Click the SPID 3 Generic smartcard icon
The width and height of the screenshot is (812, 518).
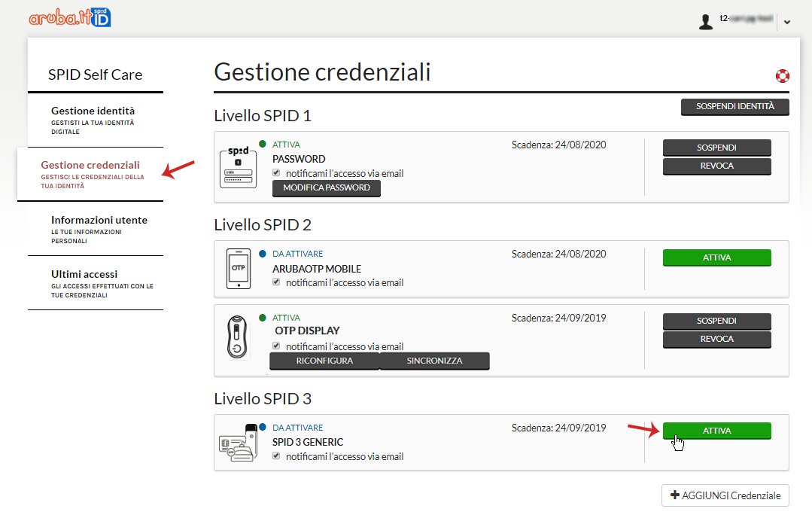(237, 442)
